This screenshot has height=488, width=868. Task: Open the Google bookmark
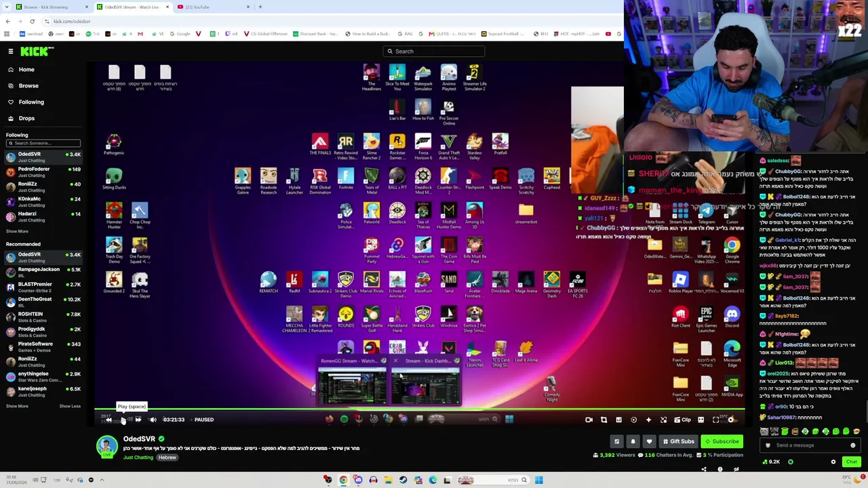tap(180, 34)
